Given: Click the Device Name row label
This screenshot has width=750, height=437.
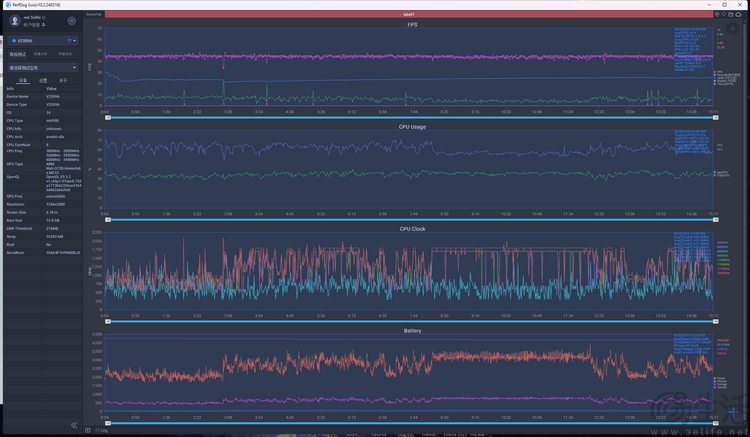Looking at the screenshot, I should 18,97.
